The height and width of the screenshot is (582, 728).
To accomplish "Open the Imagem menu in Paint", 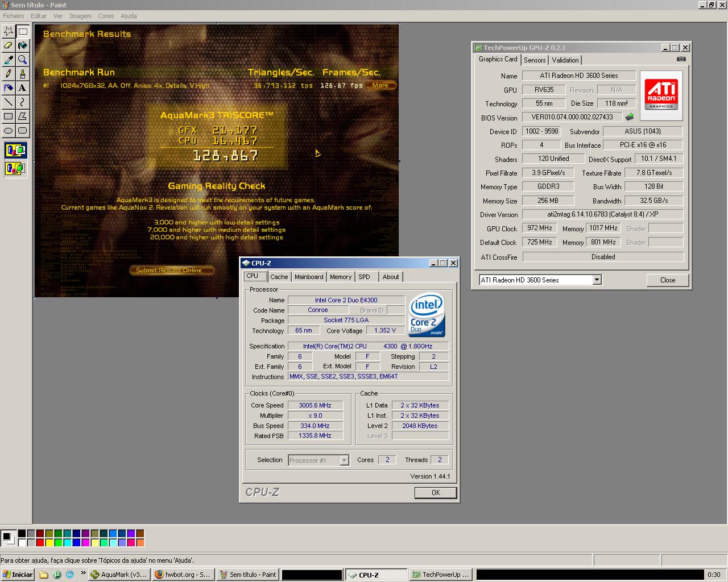I will click(x=80, y=16).
